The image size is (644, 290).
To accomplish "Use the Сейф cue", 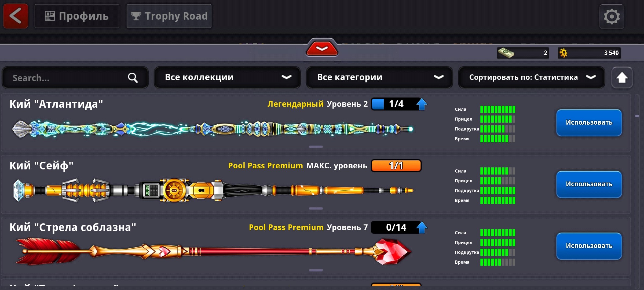I will pyautogui.click(x=589, y=184).
